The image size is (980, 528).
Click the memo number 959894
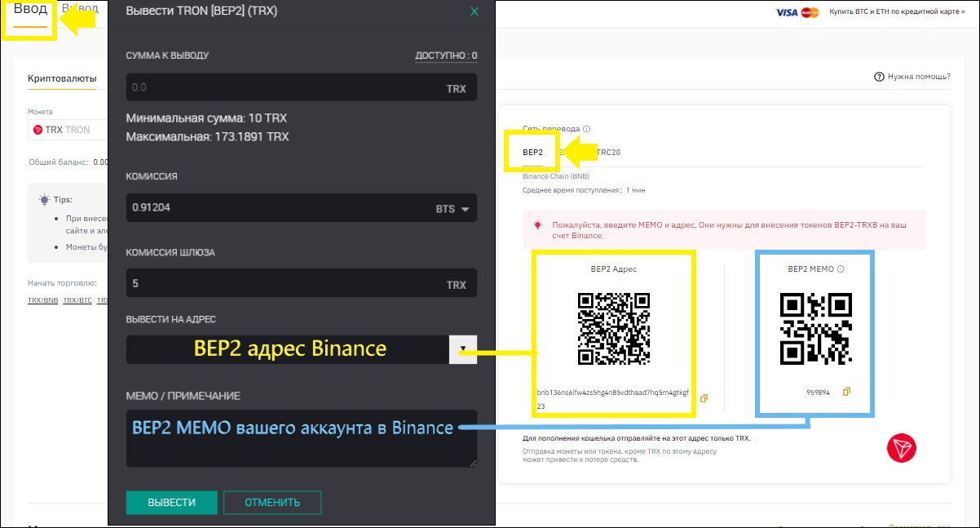(x=818, y=393)
